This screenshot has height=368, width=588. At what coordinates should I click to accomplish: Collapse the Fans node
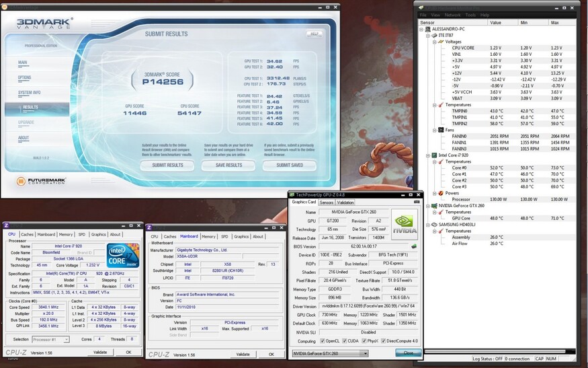tap(435, 130)
